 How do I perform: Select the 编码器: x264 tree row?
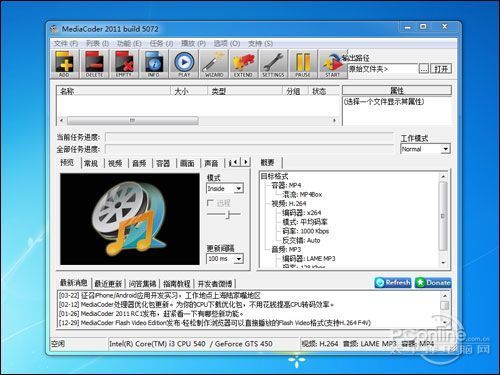point(302,213)
